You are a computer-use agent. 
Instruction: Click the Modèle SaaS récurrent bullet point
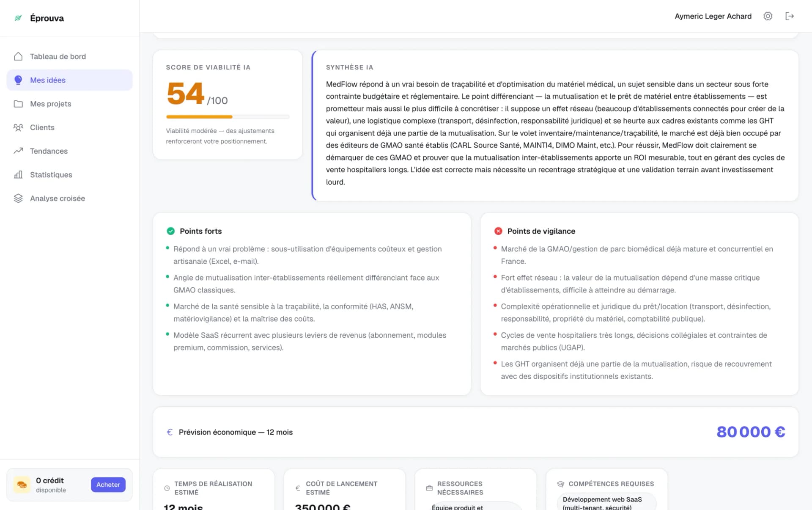click(x=310, y=341)
